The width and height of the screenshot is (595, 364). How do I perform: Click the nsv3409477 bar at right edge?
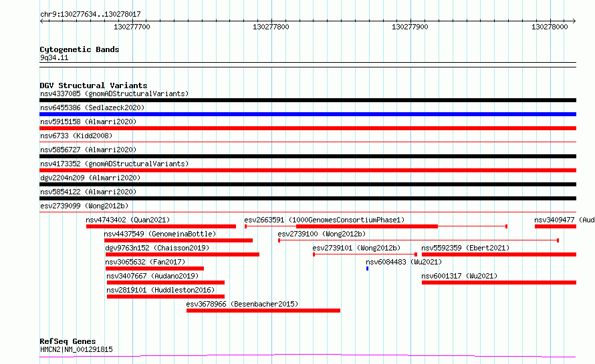[x=556, y=226]
